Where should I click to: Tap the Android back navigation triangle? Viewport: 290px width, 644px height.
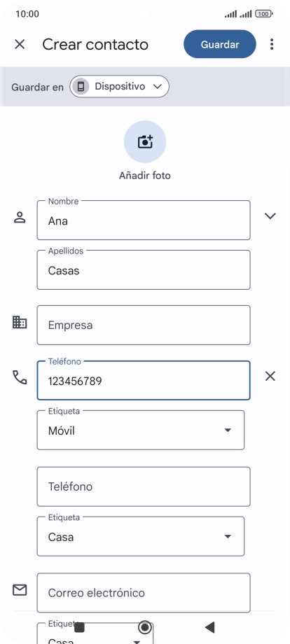tap(210, 627)
